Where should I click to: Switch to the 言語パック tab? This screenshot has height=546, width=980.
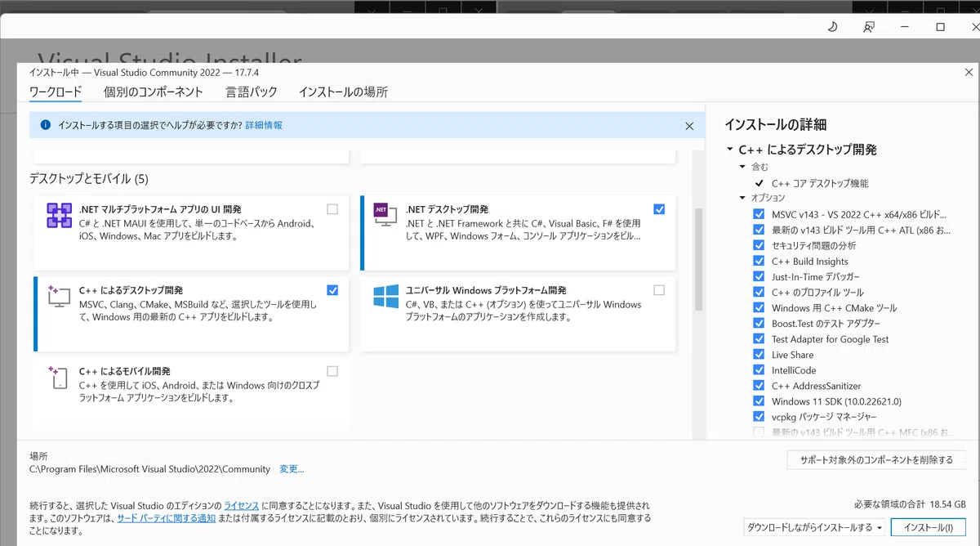[x=252, y=92]
